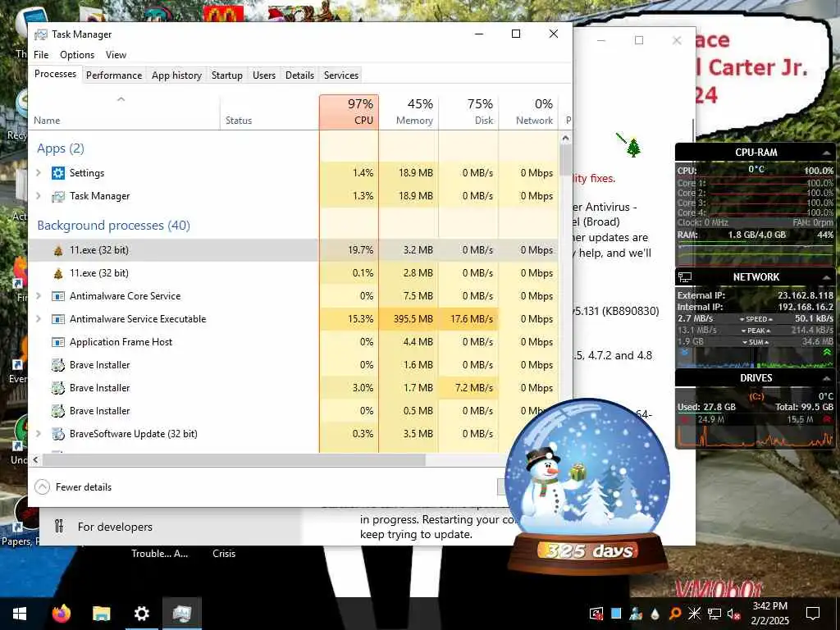Open File Explorer from the taskbar
Screen dimensions: 840x630
(x=101, y=614)
